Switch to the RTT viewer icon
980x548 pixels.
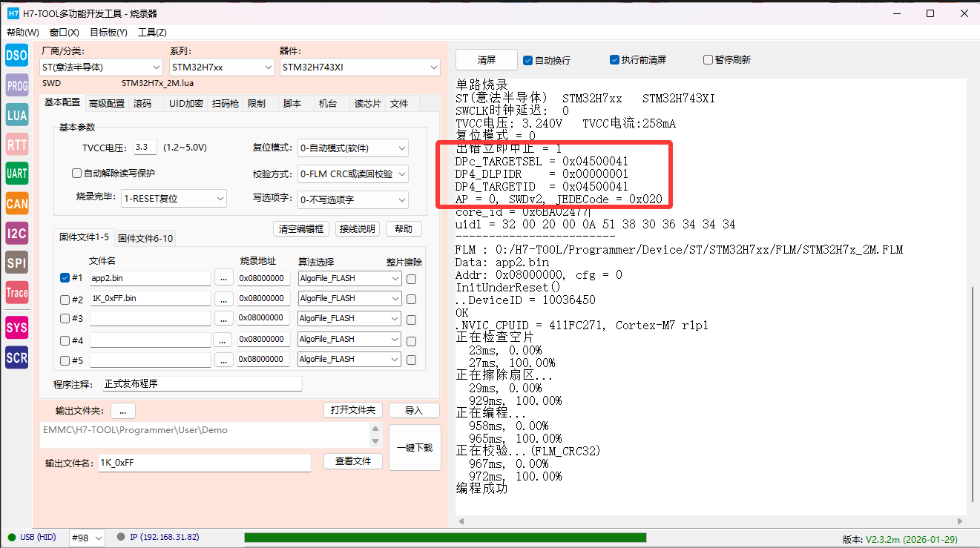click(x=16, y=144)
